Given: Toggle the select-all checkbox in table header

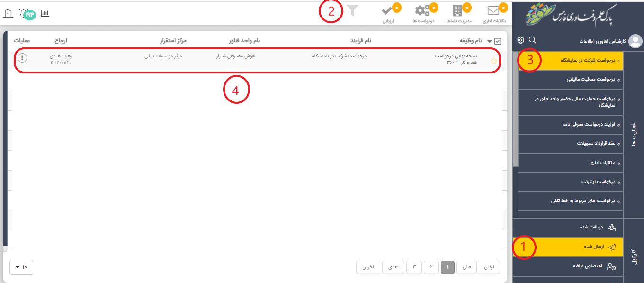Looking at the screenshot, I should [x=497, y=41].
